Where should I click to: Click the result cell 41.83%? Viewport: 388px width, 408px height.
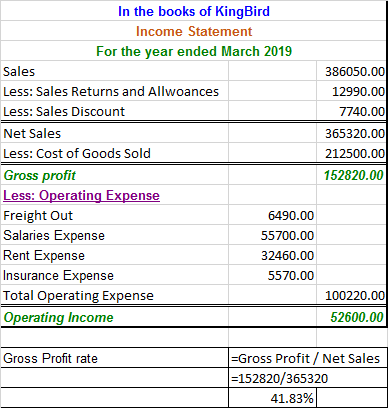point(272,398)
